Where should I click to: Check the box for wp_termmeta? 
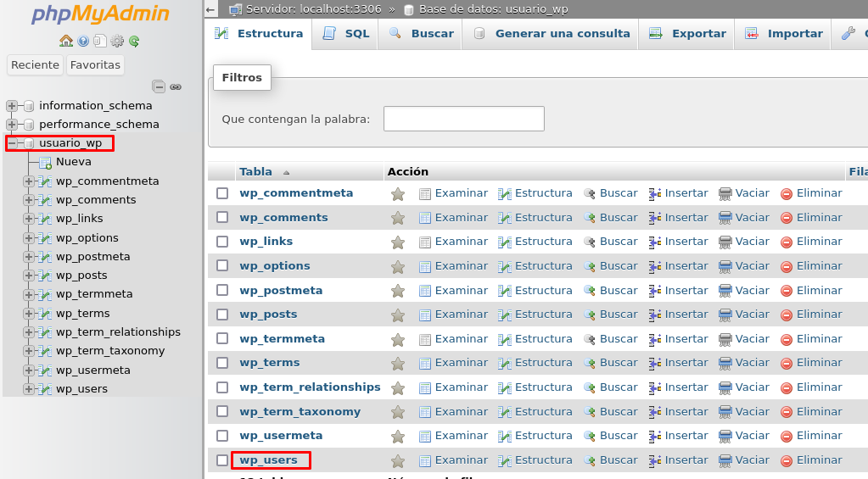pyautogui.click(x=222, y=338)
